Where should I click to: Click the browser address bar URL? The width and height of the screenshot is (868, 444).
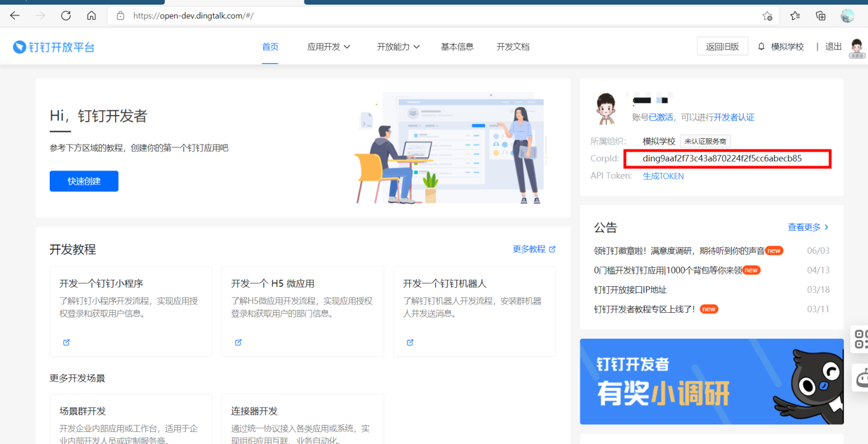pyautogui.click(x=193, y=16)
